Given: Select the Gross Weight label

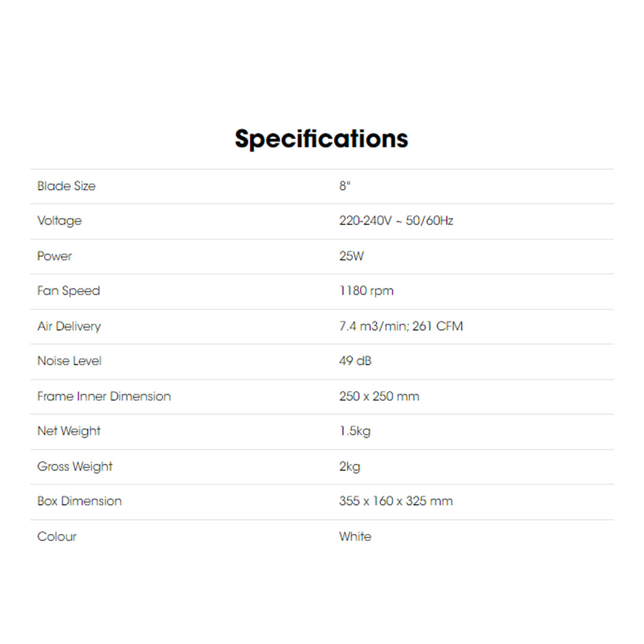Looking at the screenshot, I should click(x=75, y=466).
